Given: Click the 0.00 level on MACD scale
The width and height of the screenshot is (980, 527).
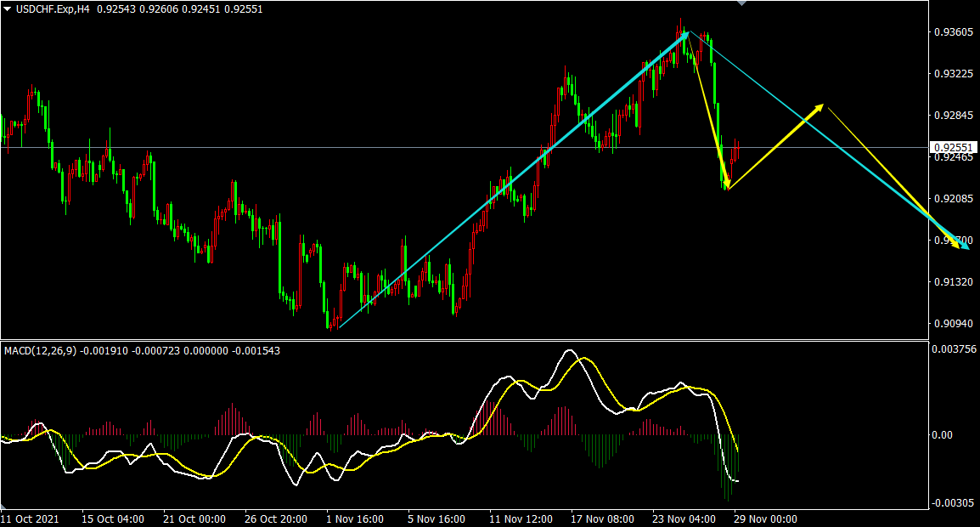Looking at the screenshot, I should (943, 434).
